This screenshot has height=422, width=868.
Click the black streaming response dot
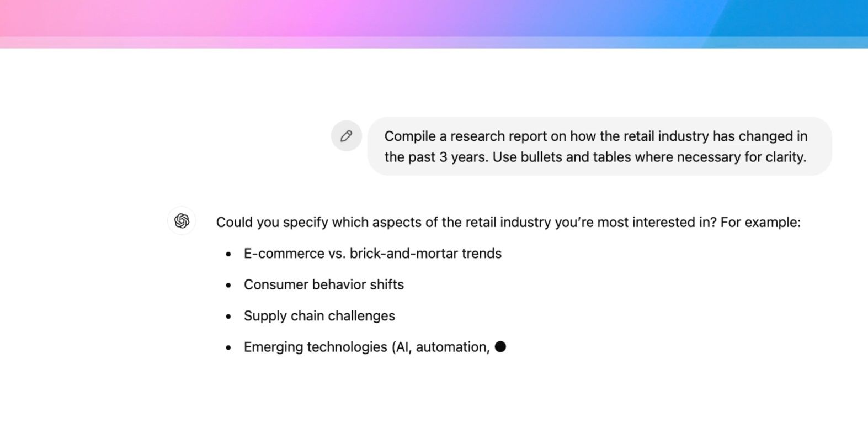pyautogui.click(x=500, y=346)
